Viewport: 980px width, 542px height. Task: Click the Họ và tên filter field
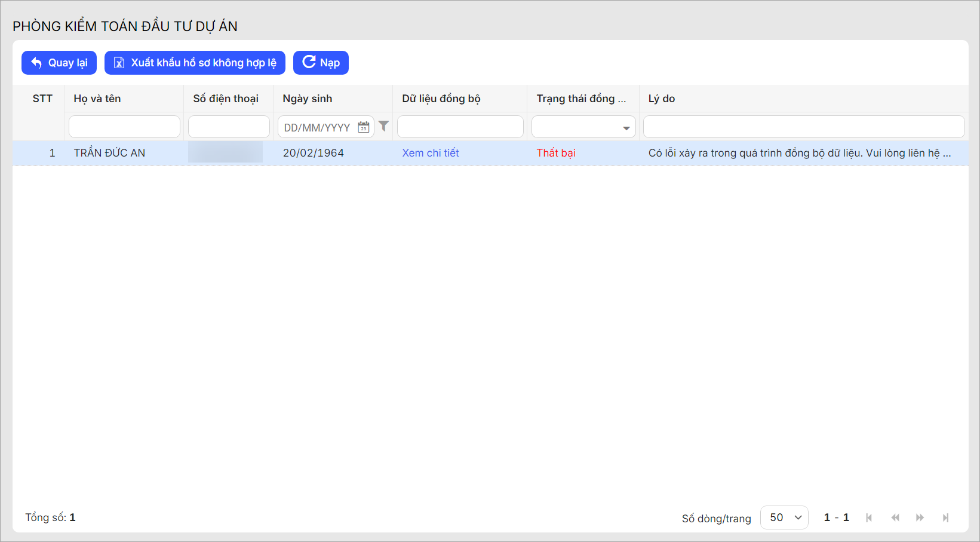(x=124, y=127)
